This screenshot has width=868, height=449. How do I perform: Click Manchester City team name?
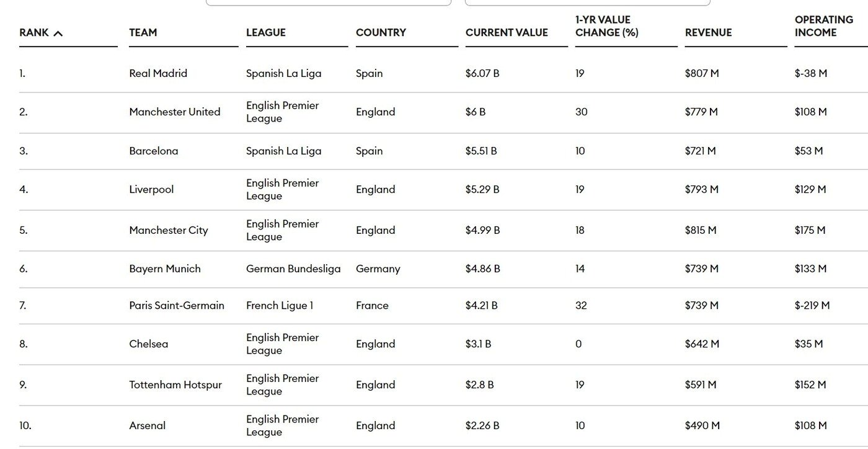pyautogui.click(x=169, y=230)
